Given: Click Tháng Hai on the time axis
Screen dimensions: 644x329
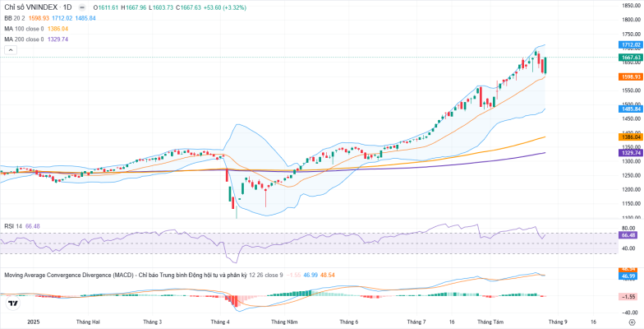Looking at the screenshot, I should [x=87, y=322].
